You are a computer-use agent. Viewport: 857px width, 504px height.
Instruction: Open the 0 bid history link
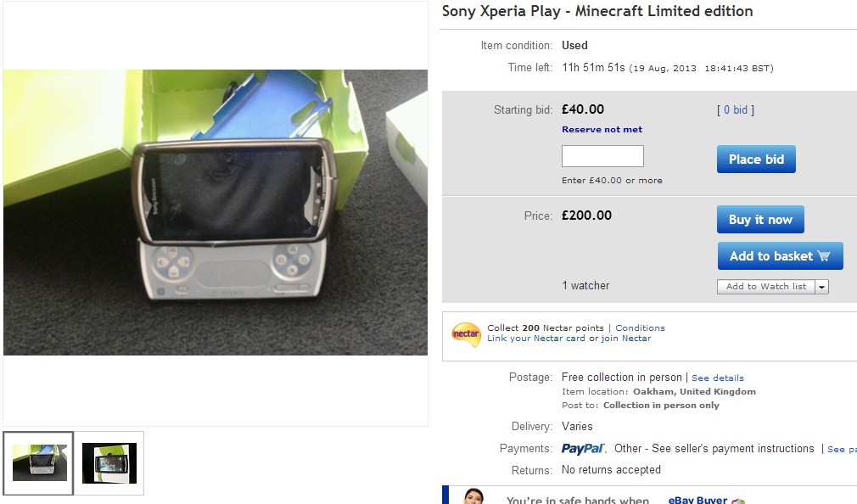coord(735,110)
